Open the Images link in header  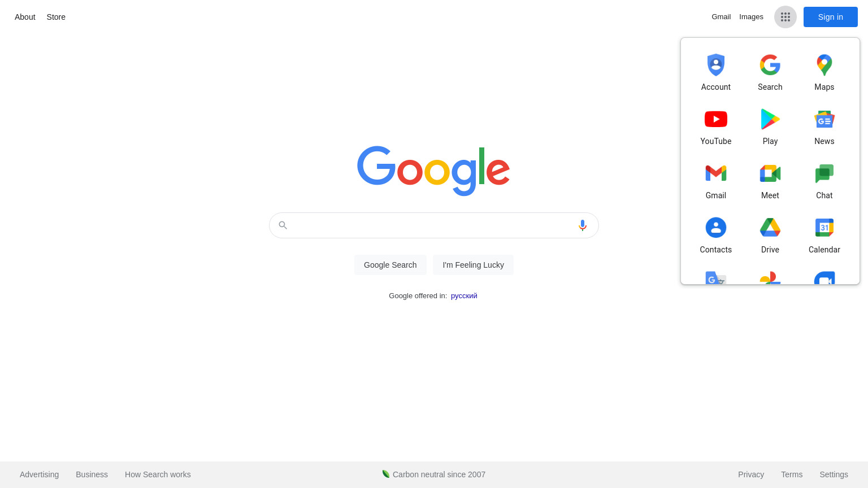coord(751,17)
